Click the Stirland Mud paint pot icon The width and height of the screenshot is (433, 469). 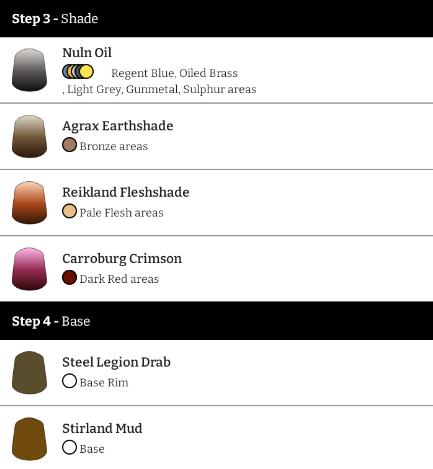[29, 439]
